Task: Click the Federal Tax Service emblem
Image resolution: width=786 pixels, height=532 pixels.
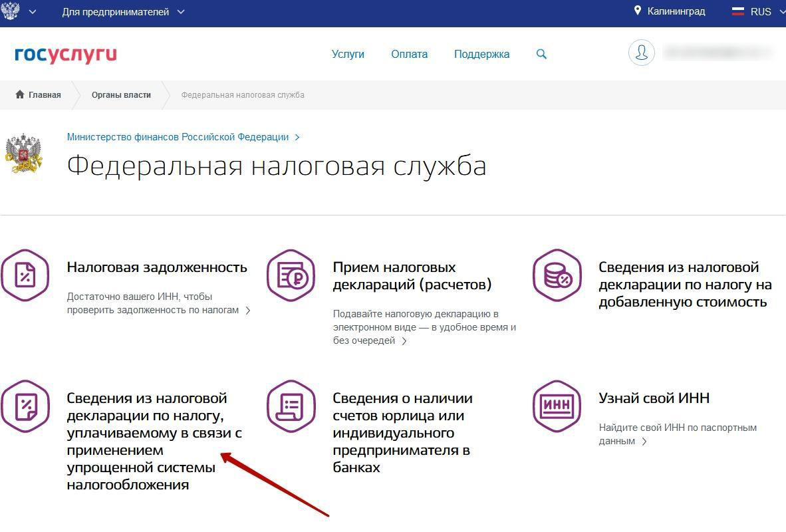Action: point(23,153)
